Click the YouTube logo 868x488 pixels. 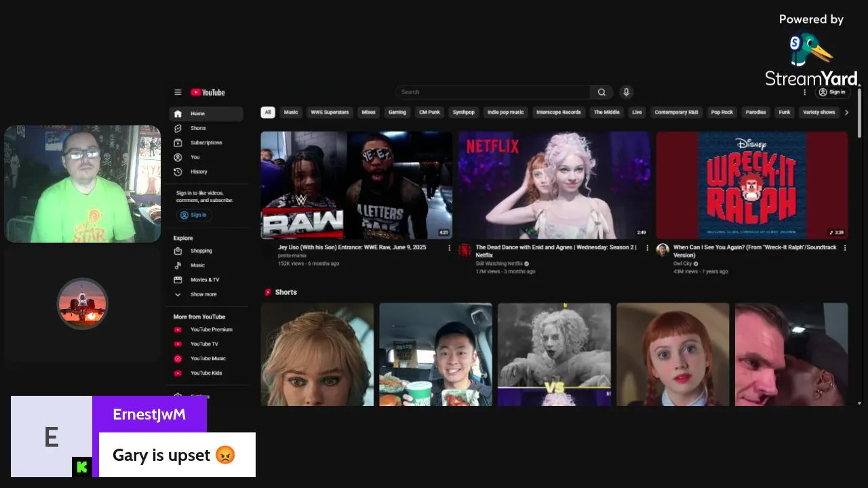(x=208, y=92)
